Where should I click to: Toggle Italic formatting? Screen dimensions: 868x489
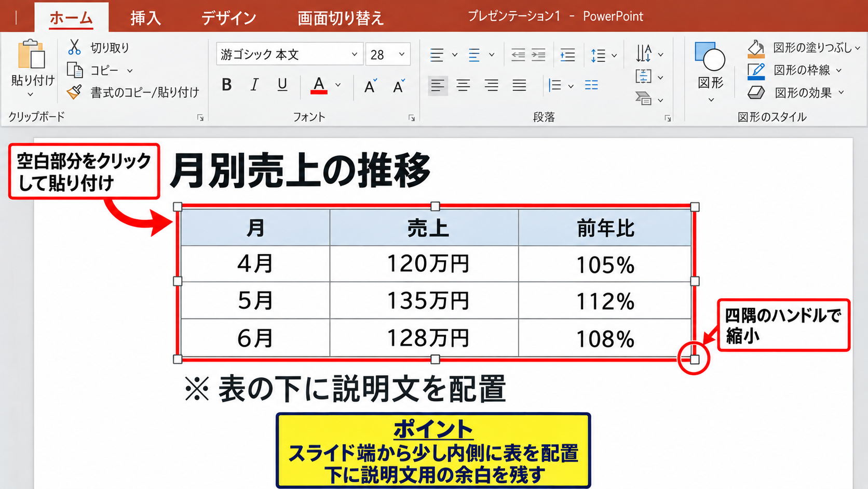pyautogui.click(x=254, y=85)
